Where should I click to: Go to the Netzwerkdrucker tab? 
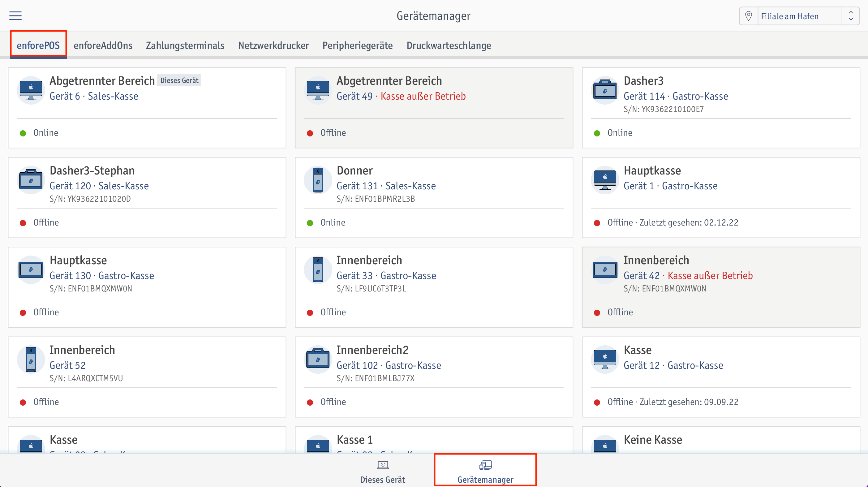click(x=273, y=45)
